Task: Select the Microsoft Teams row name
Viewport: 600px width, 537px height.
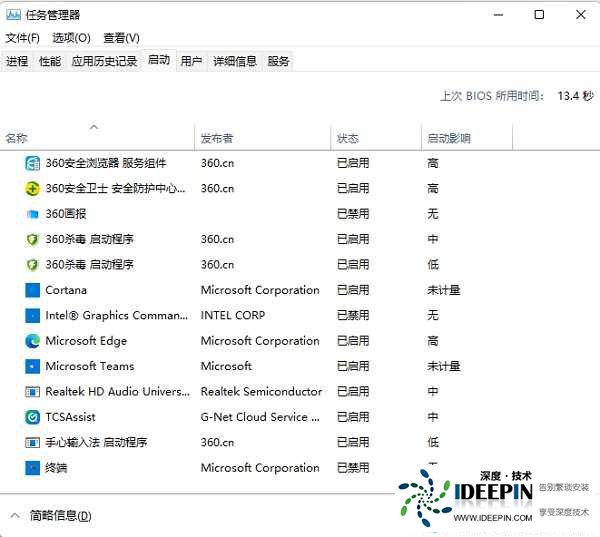Action: tap(90, 366)
